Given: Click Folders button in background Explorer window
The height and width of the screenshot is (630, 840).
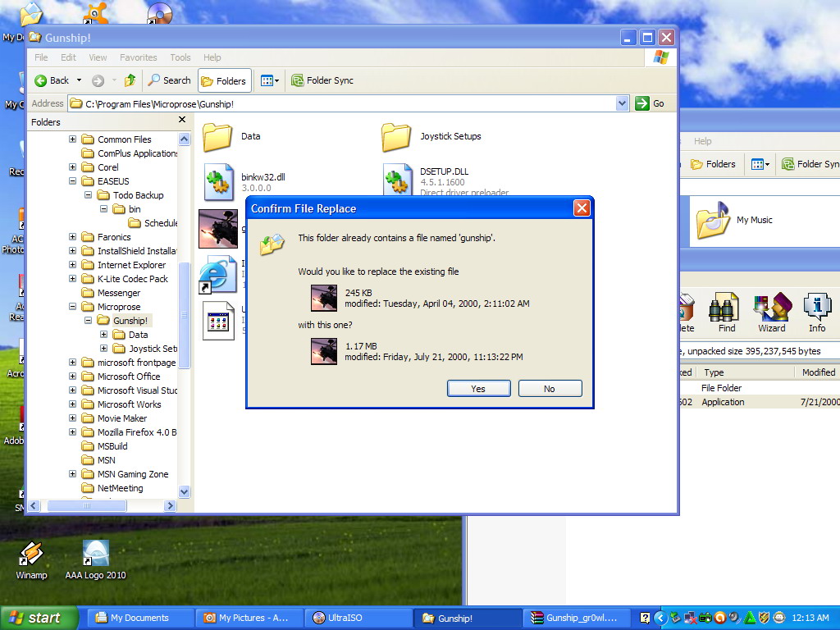Looking at the screenshot, I should (x=713, y=164).
